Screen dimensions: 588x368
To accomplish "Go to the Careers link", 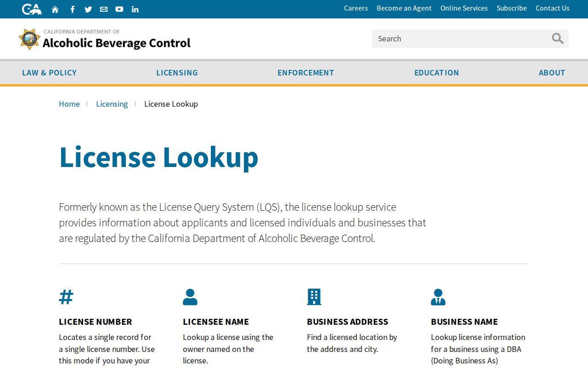I will pos(356,8).
